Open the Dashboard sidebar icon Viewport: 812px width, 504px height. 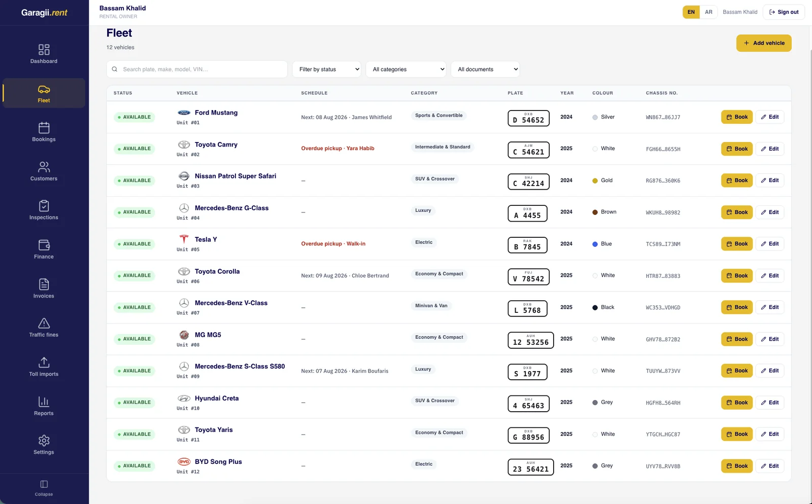coord(44,50)
